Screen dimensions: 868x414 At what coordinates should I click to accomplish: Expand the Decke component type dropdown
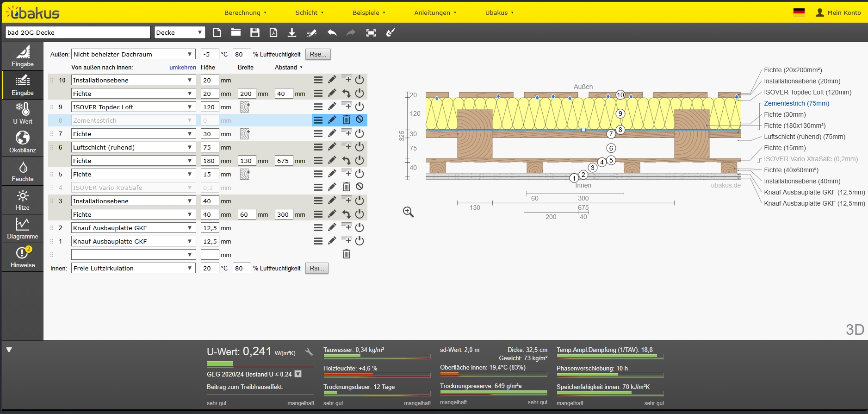click(x=180, y=32)
